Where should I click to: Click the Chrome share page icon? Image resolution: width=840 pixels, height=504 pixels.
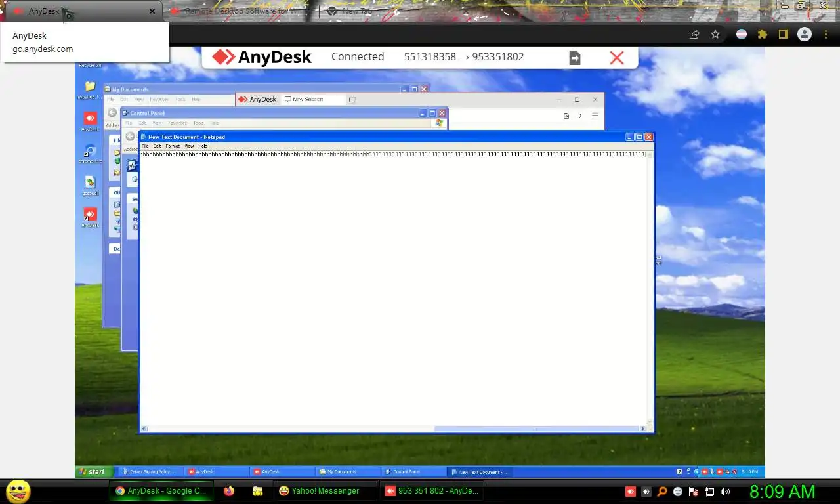[x=694, y=34]
